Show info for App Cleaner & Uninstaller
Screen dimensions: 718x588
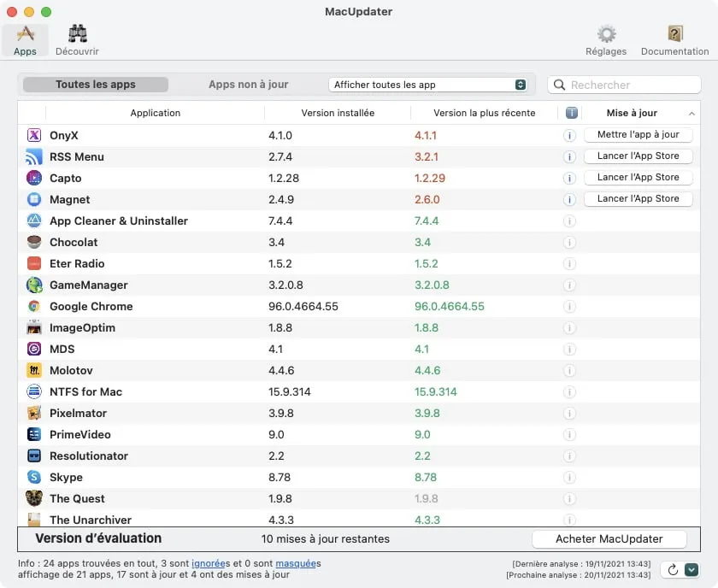coord(569,221)
